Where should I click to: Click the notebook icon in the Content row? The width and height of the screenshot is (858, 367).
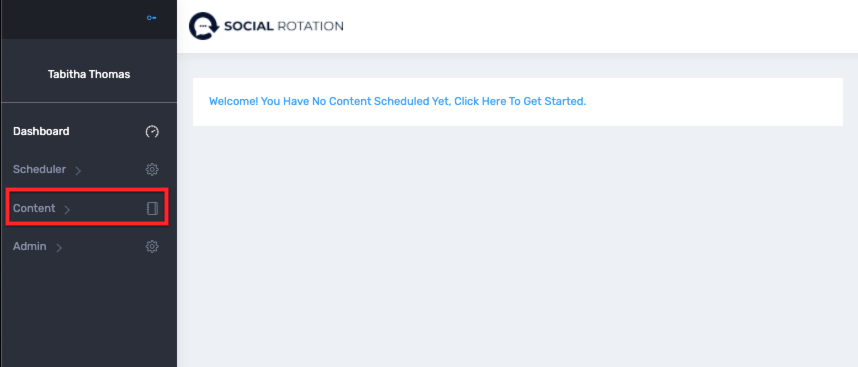[153, 208]
